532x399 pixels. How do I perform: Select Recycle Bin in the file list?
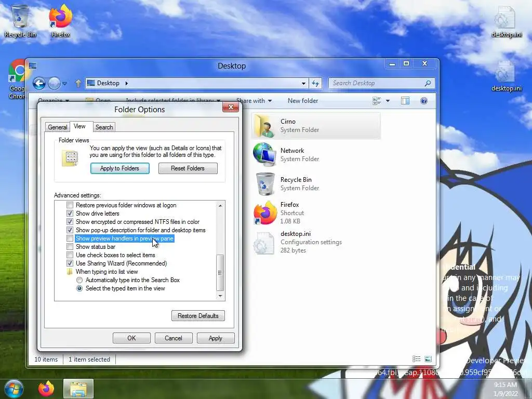pyautogui.click(x=265, y=184)
